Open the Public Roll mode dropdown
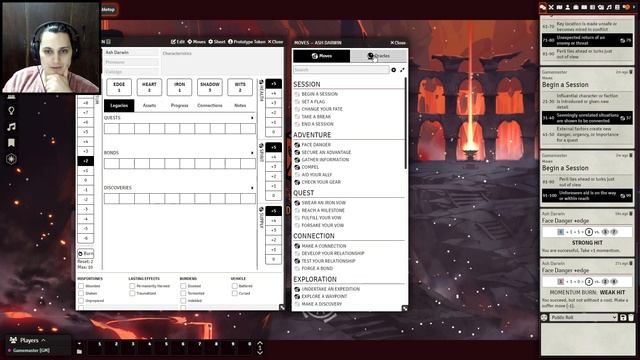This screenshot has height=360, width=640. pyautogui.click(x=584, y=318)
